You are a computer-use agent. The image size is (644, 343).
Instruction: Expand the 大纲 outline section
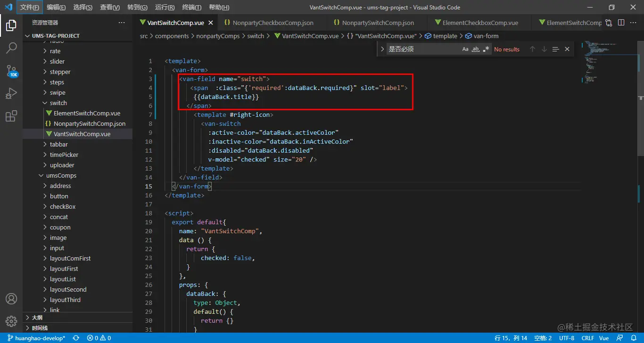(77, 318)
